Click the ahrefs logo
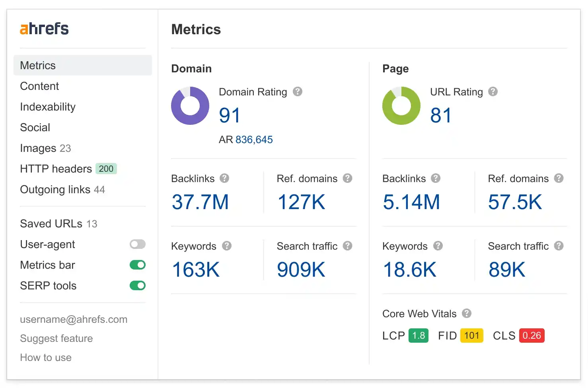 pyautogui.click(x=44, y=29)
